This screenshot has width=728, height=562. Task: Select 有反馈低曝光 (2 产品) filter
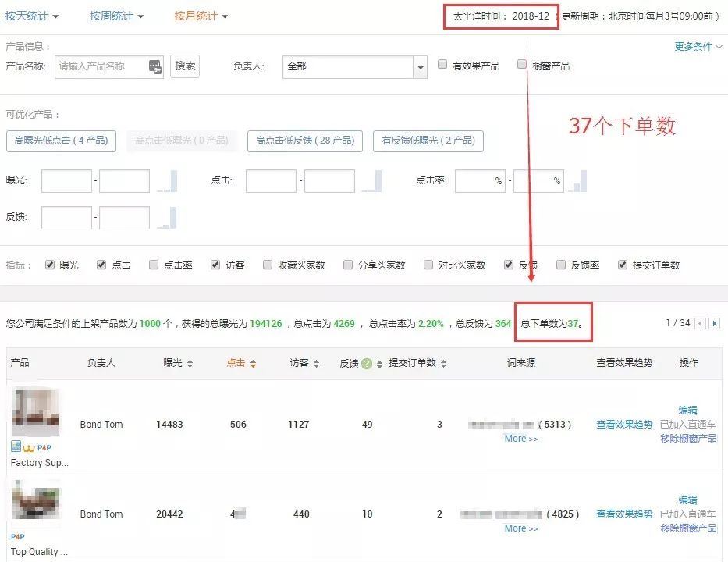tap(428, 140)
